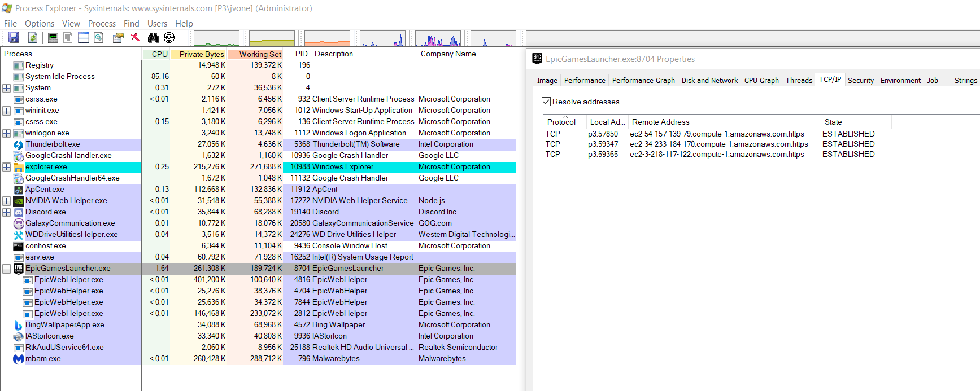Image resolution: width=980 pixels, height=391 pixels.
Task: Collapse the EpicGamesLauncher.exe process tree
Action: click(6, 269)
